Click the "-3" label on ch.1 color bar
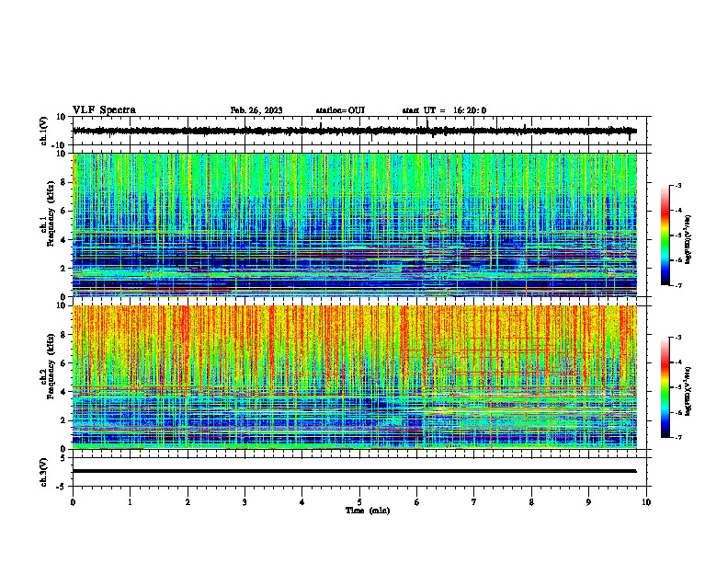 click(x=678, y=185)
